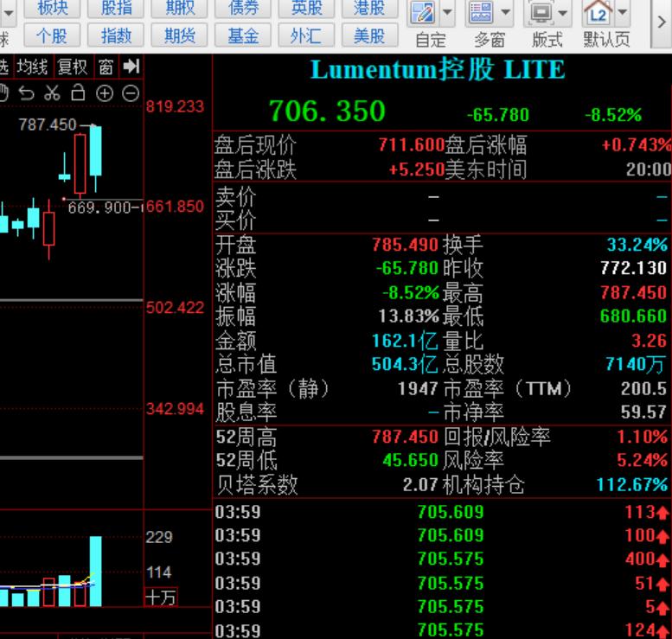Click the 版式 layout monitor icon
The height and width of the screenshot is (639, 672).
(541, 13)
